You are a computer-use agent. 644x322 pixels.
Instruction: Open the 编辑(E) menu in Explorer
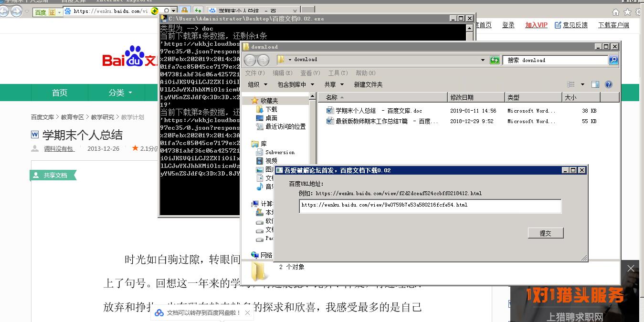[282, 73]
